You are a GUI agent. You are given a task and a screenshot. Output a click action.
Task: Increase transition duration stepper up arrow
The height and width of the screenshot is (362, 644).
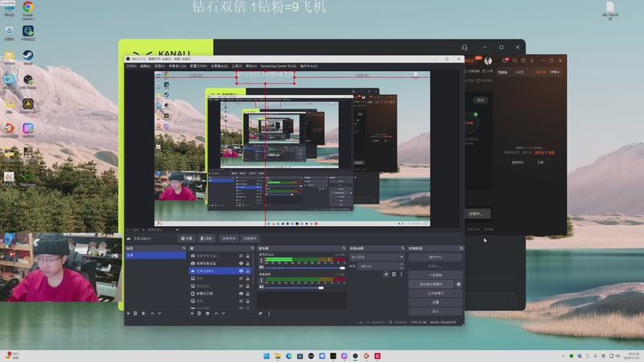click(402, 265)
